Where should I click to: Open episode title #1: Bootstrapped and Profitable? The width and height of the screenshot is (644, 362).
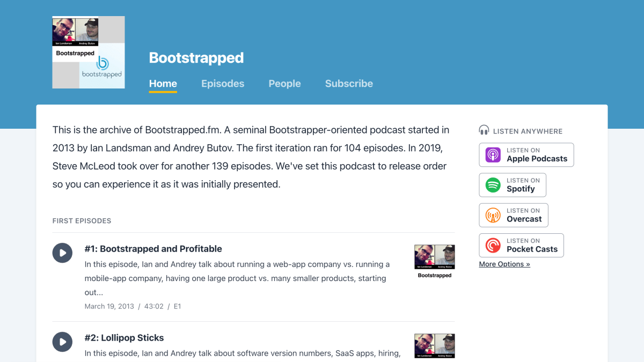pyautogui.click(x=153, y=249)
